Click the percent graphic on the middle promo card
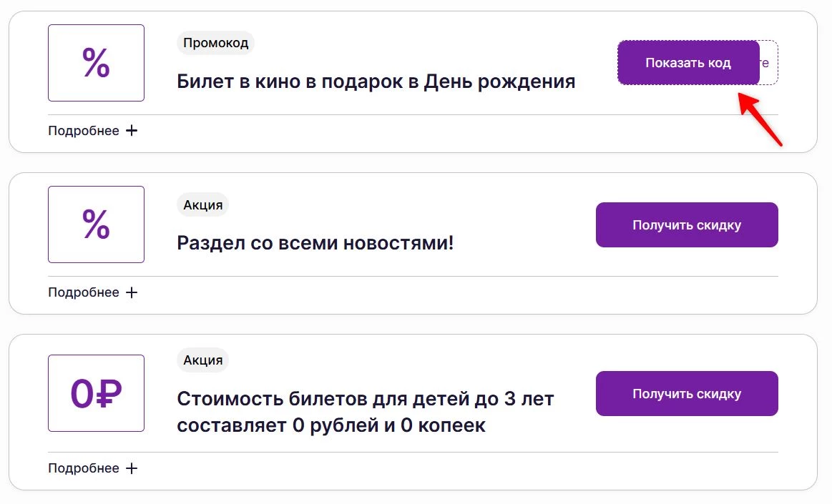 96,224
